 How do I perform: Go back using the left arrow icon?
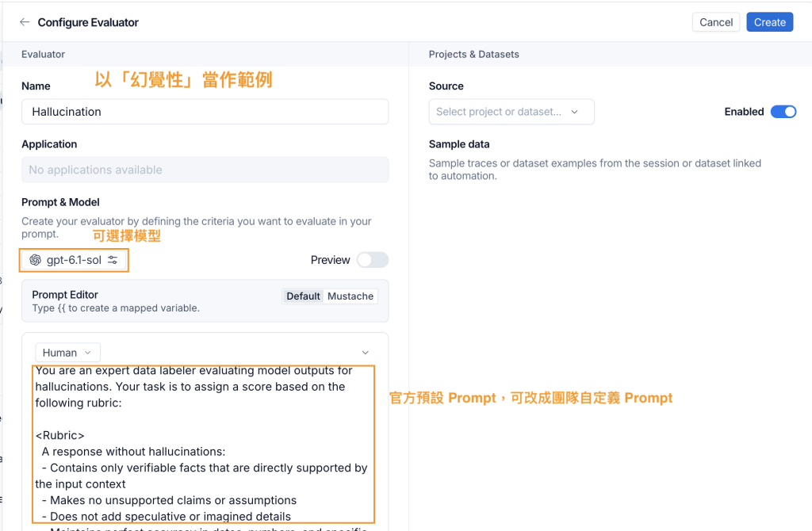25,21
